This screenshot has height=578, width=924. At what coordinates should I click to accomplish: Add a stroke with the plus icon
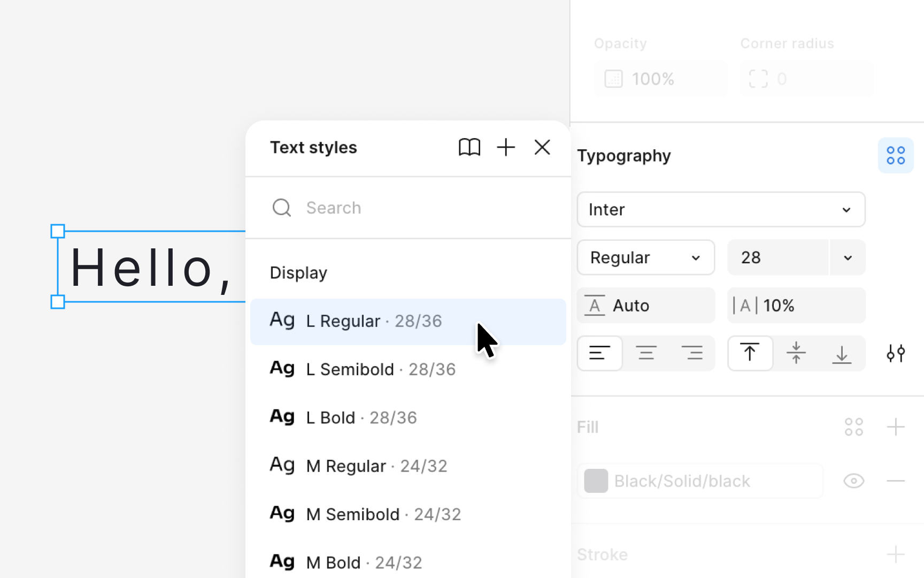pyautogui.click(x=896, y=554)
